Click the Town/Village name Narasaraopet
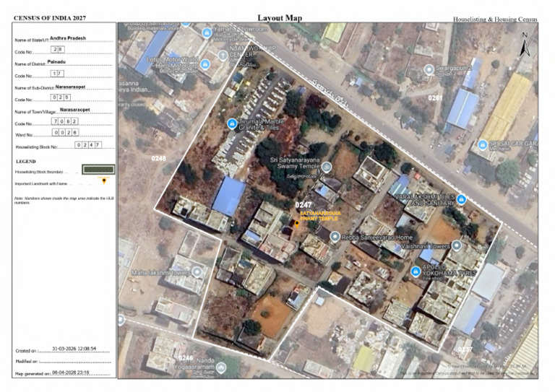This screenshot has height=392, width=555. coord(75,110)
